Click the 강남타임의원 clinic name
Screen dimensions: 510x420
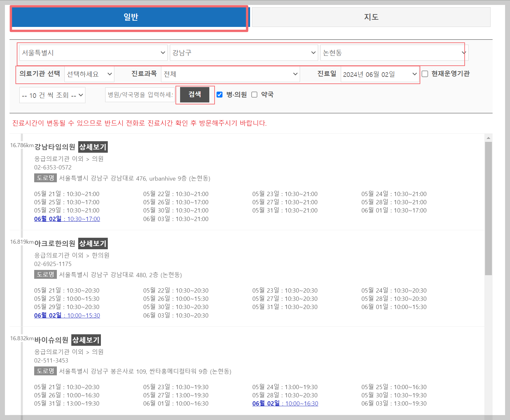[x=55, y=147]
